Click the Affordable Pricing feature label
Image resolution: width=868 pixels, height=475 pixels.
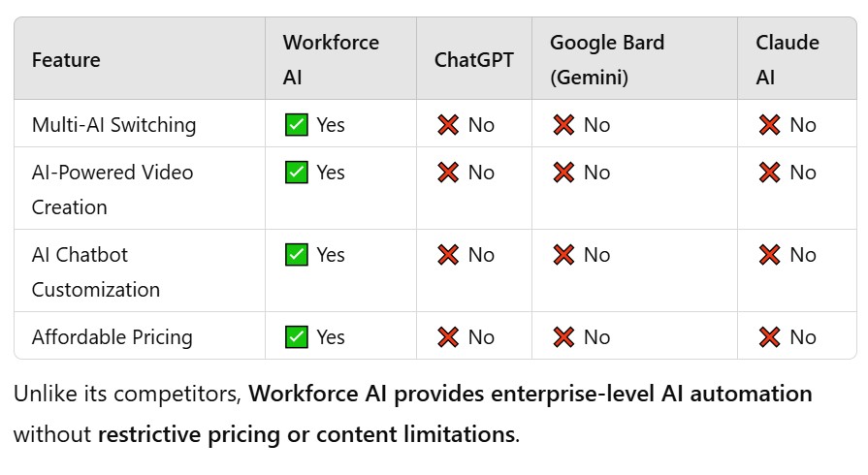pos(112,337)
